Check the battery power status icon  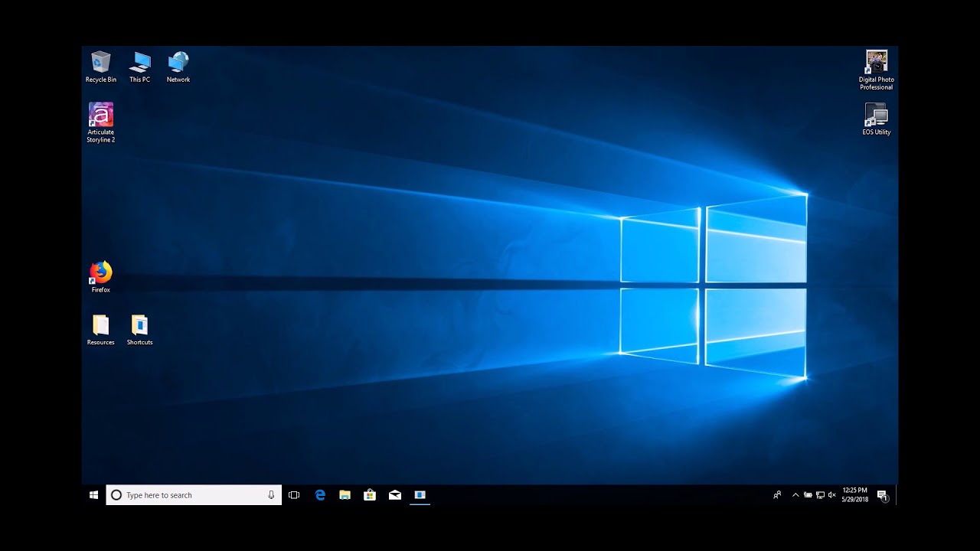(808, 495)
